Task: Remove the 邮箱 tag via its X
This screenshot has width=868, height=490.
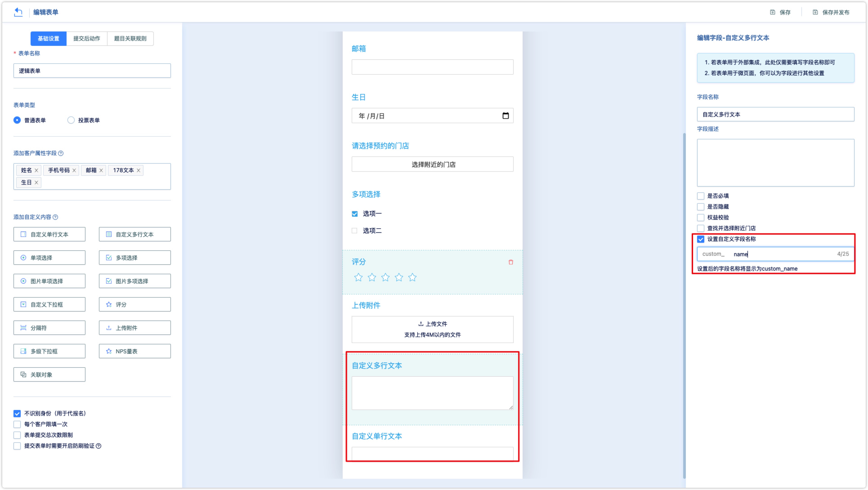Action: (101, 170)
